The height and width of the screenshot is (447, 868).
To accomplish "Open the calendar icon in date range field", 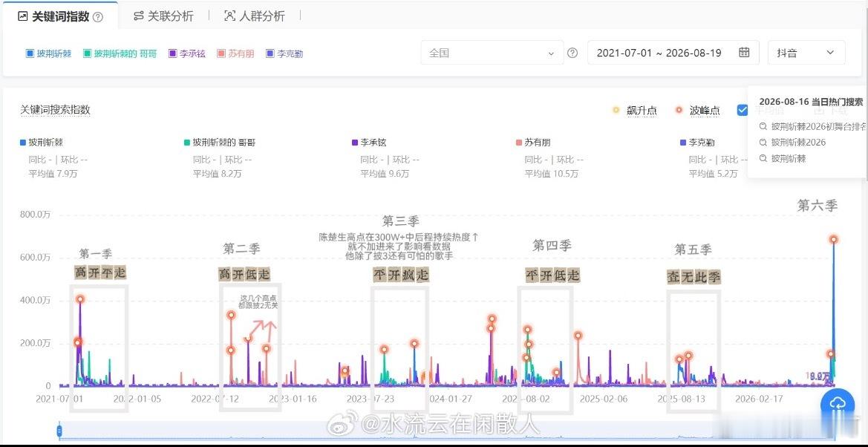I will tap(744, 53).
